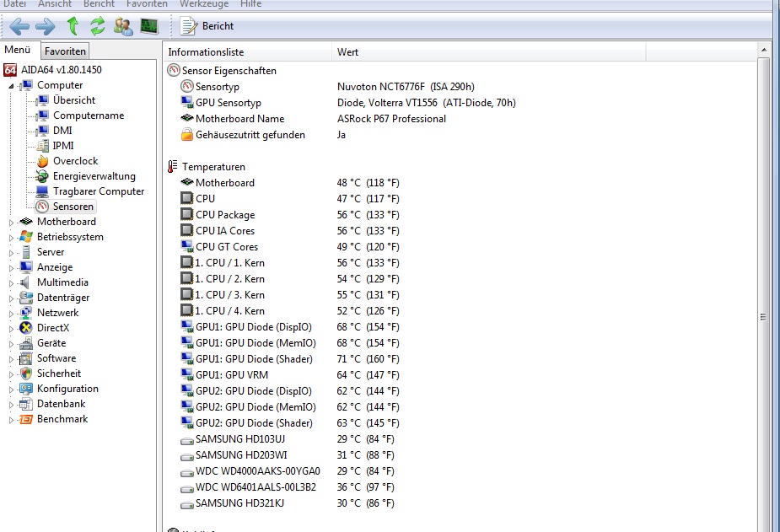Click the Geräte icon in tree
Viewport: 780px width, 532px height.
coord(26,343)
